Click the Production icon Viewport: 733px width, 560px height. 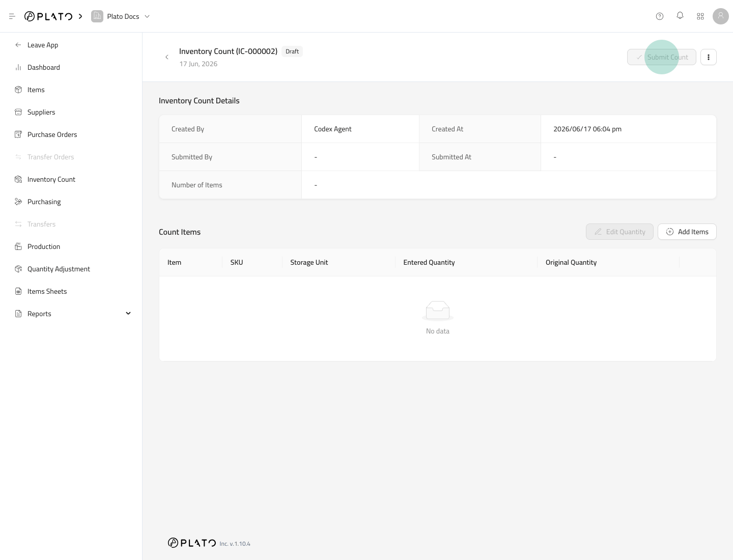pyautogui.click(x=18, y=246)
